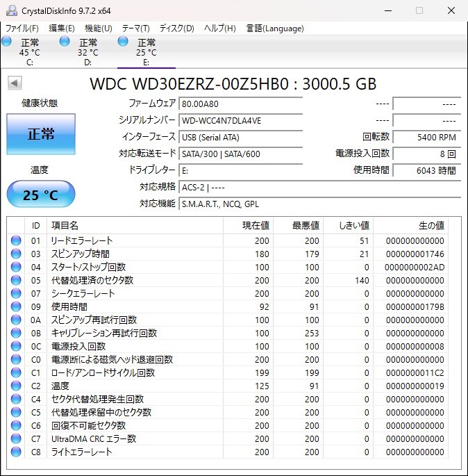The image size is (468, 476).
Task: Click raw value 000000001746
Action: (x=415, y=254)
